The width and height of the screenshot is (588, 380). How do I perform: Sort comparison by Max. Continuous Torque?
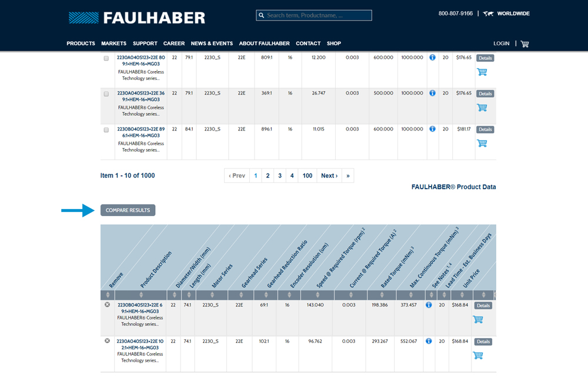click(x=411, y=295)
